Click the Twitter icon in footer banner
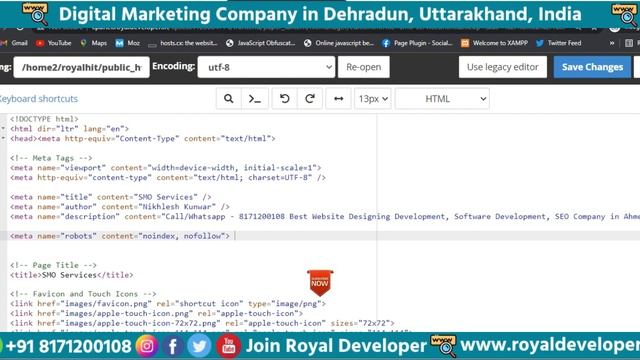The width and height of the screenshot is (640, 360). coord(199,346)
